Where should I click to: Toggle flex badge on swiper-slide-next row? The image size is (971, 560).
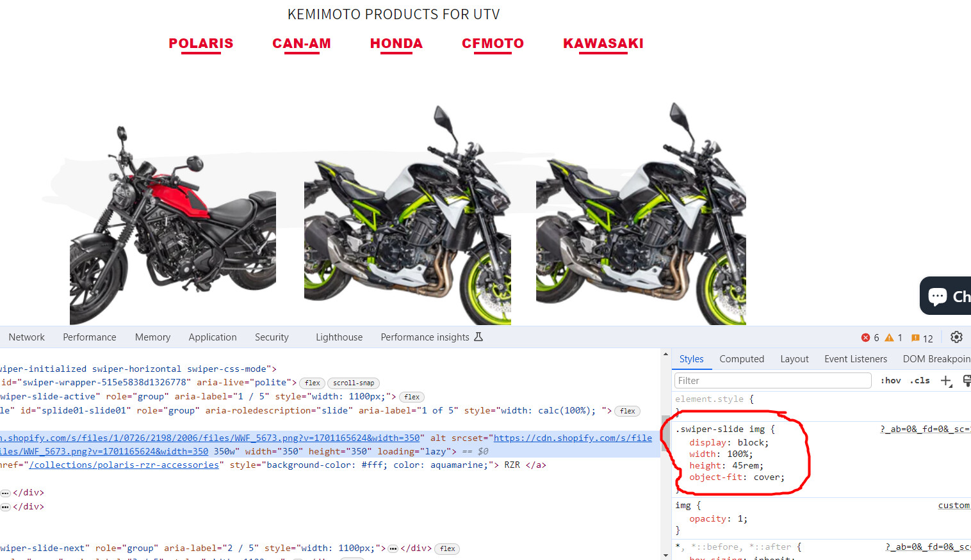(448, 548)
